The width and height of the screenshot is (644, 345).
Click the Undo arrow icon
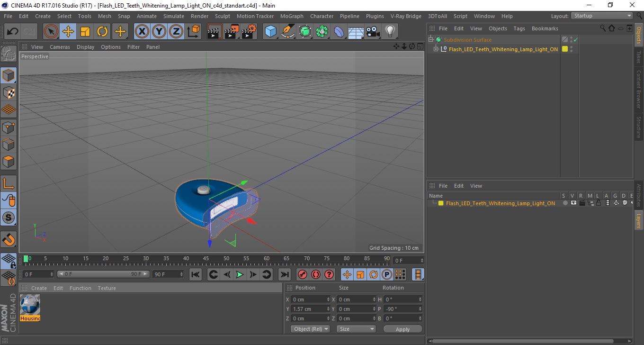[13, 32]
